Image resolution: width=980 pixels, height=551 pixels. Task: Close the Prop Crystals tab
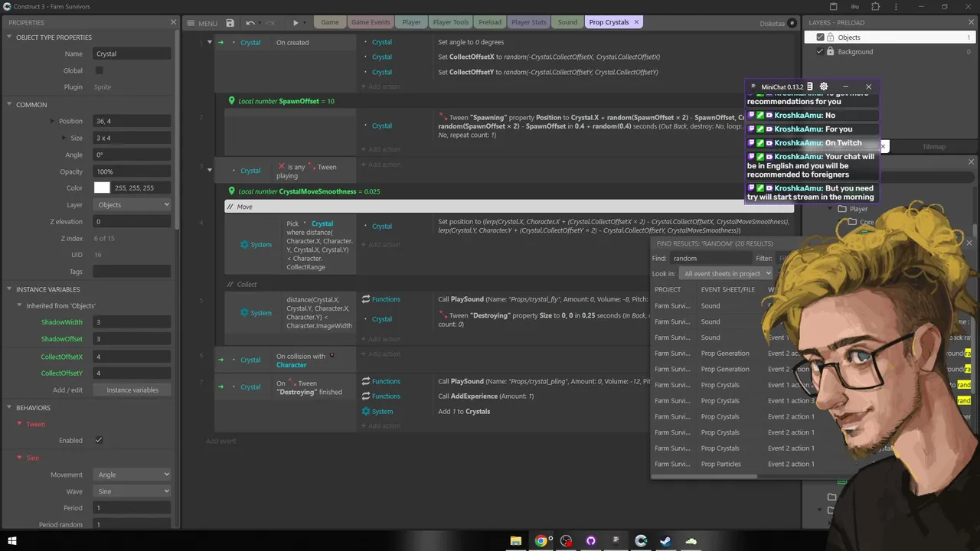pos(635,22)
